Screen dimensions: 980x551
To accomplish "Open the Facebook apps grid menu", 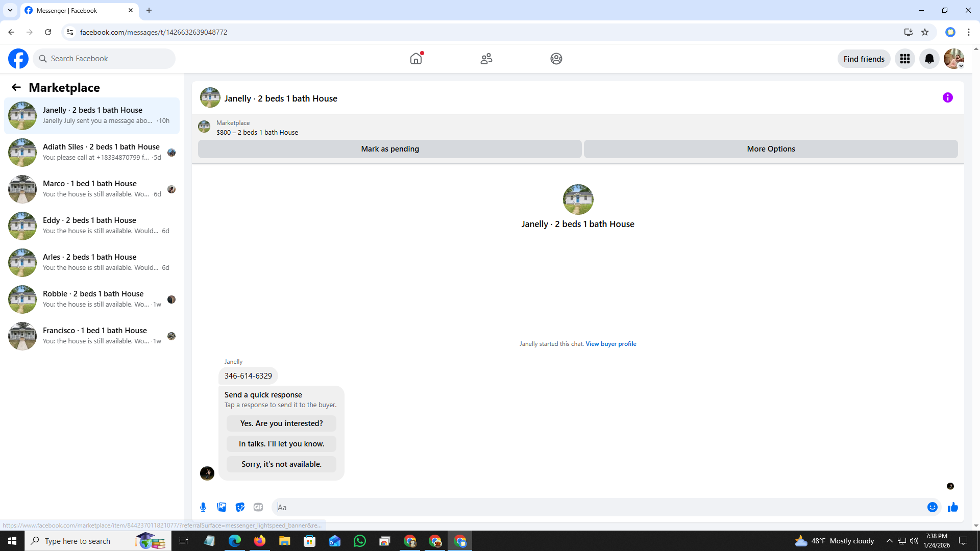I will point(904,59).
